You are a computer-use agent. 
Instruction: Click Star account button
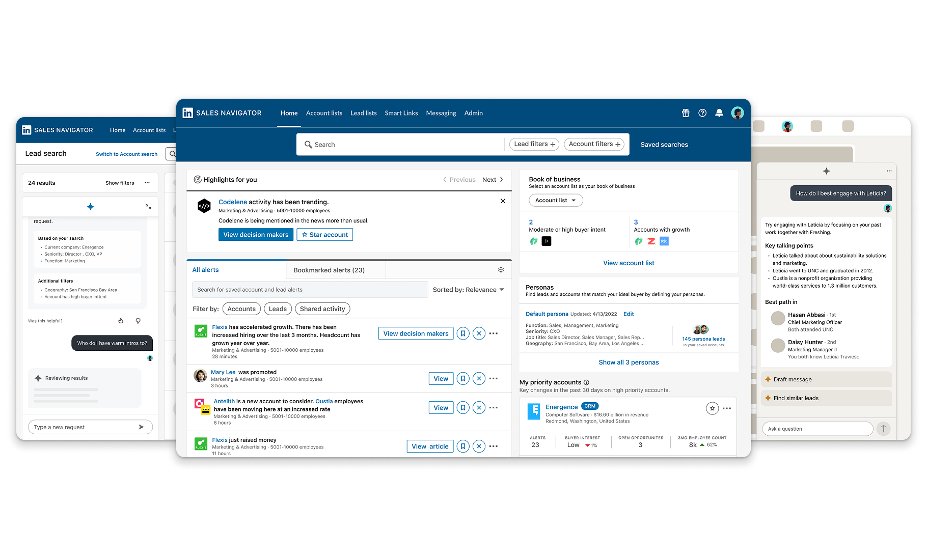(x=324, y=235)
